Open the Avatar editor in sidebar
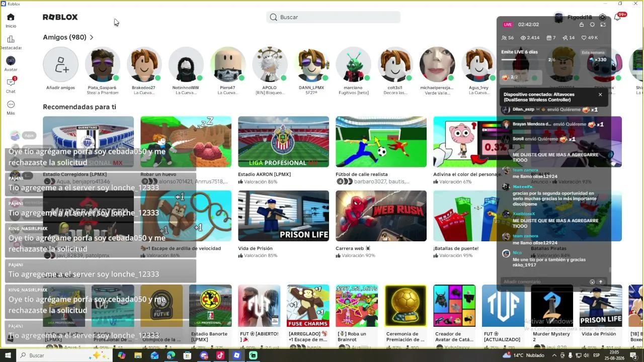 [11, 64]
